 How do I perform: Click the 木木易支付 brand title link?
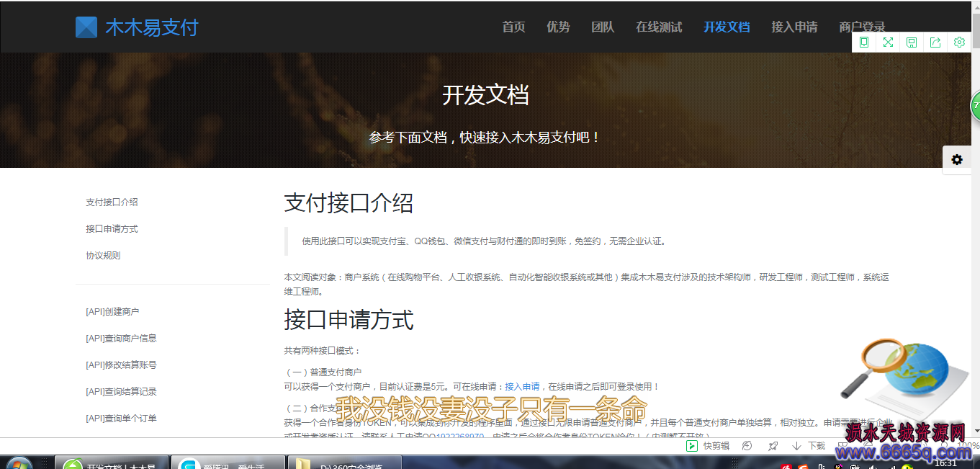point(151,27)
